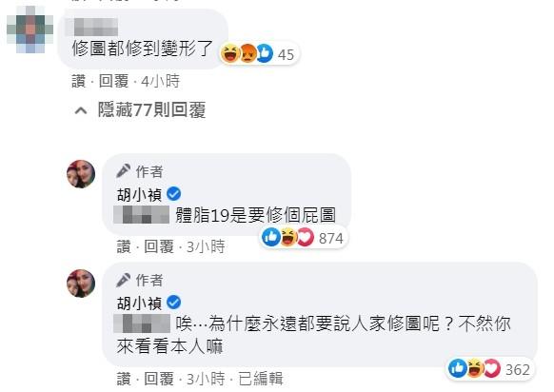Like the top comment via 讚
Image resolution: width=554 pixels, height=392 pixels.
coord(78,81)
